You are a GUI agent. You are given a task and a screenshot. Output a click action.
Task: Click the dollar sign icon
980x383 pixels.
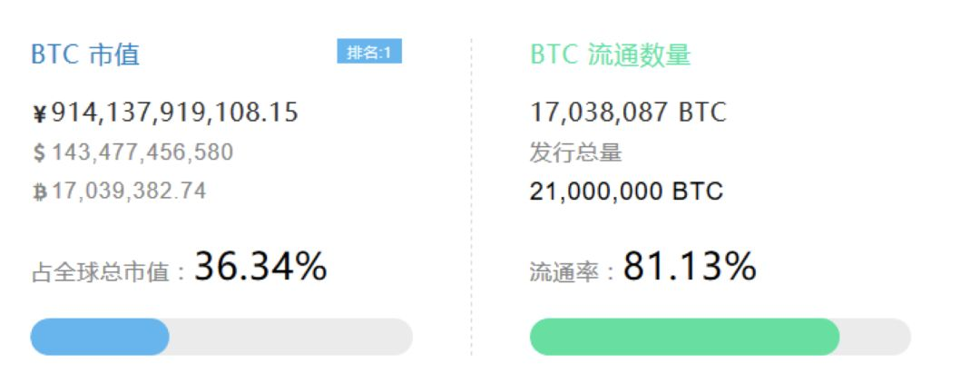(x=39, y=153)
